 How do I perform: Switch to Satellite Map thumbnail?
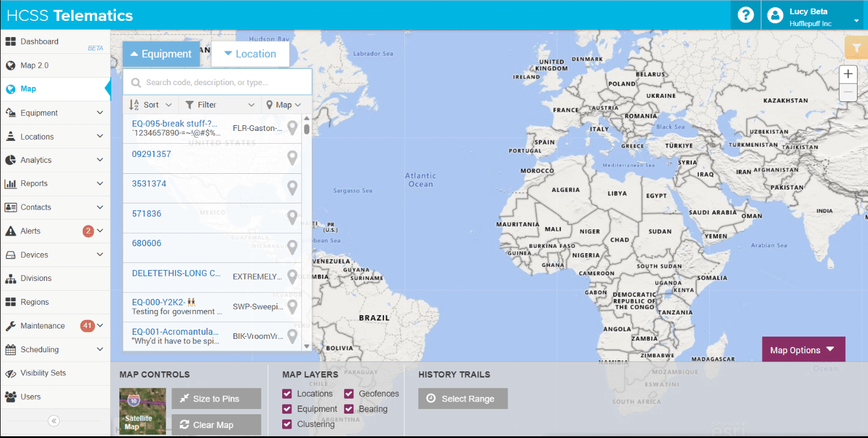143,411
